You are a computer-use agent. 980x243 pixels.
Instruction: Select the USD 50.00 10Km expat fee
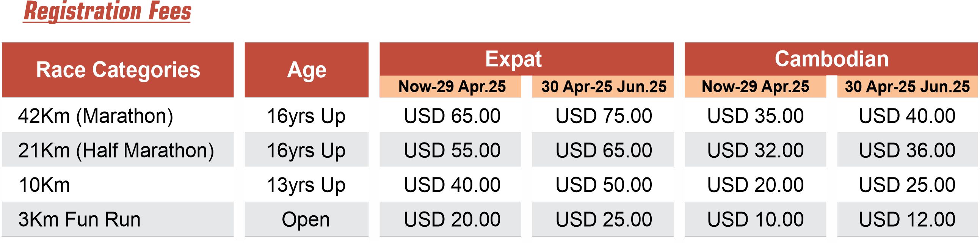tap(603, 185)
